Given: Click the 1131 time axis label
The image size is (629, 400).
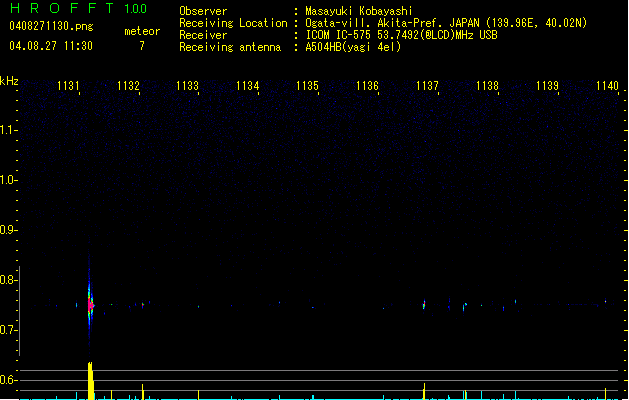Looking at the screenshot, I should coord(68,86).
